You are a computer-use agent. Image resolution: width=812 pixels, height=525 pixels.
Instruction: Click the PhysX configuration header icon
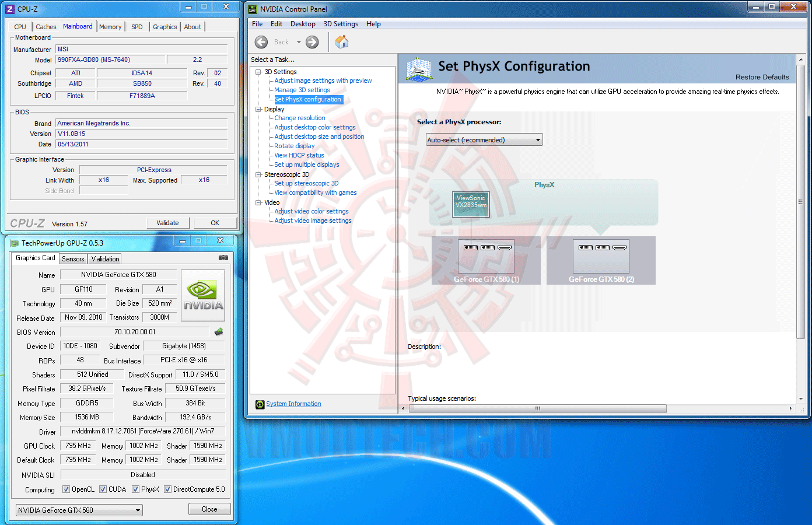coord(419,69)
